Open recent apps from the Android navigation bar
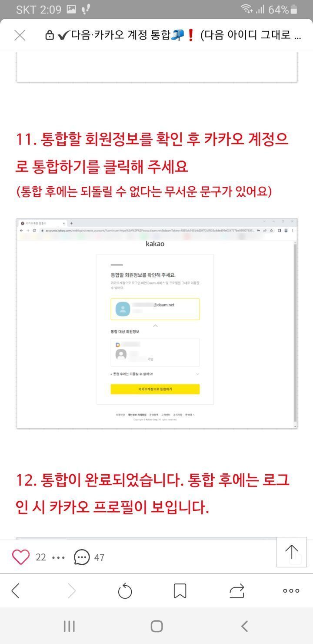The height and width of the screenshot is (644, 313). [x=69, y=626]
